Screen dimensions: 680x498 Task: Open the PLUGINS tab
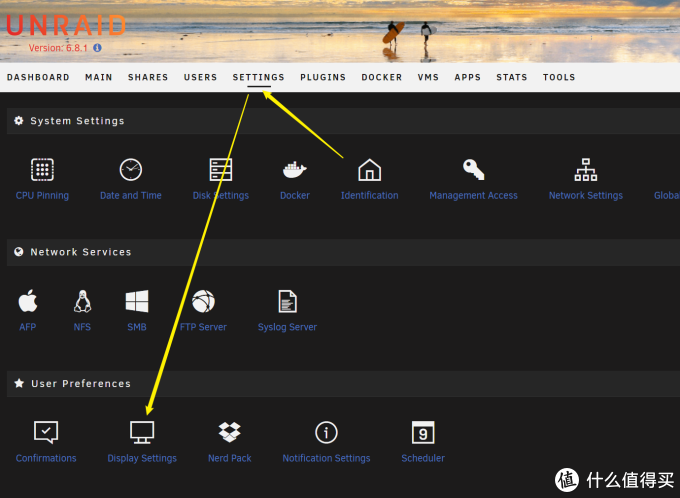click(323, 77)
